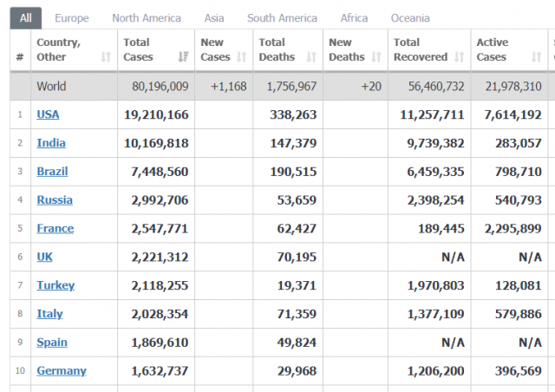Switch to South America tab
Viewport: 555px width, 392px height.
[x=282, y=18]
